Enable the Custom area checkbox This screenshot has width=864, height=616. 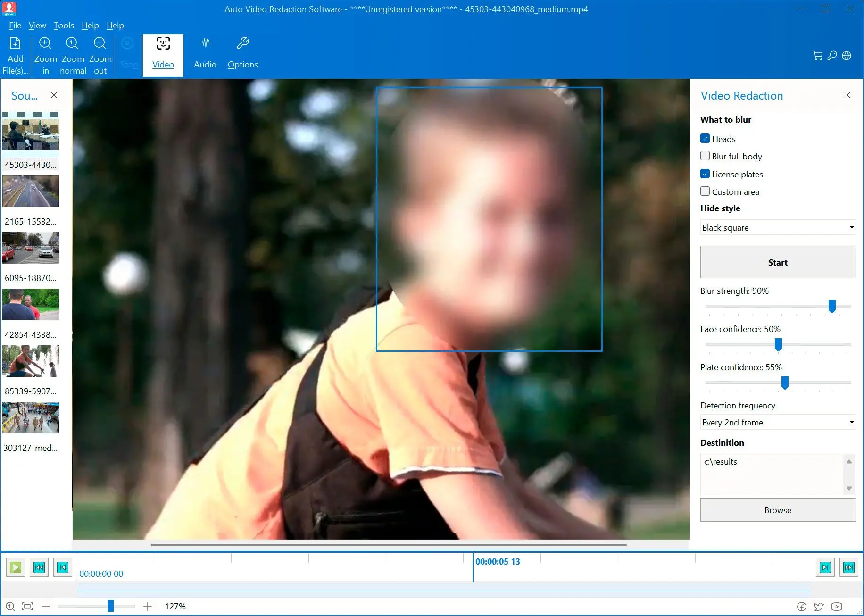[x=705, y=191]
